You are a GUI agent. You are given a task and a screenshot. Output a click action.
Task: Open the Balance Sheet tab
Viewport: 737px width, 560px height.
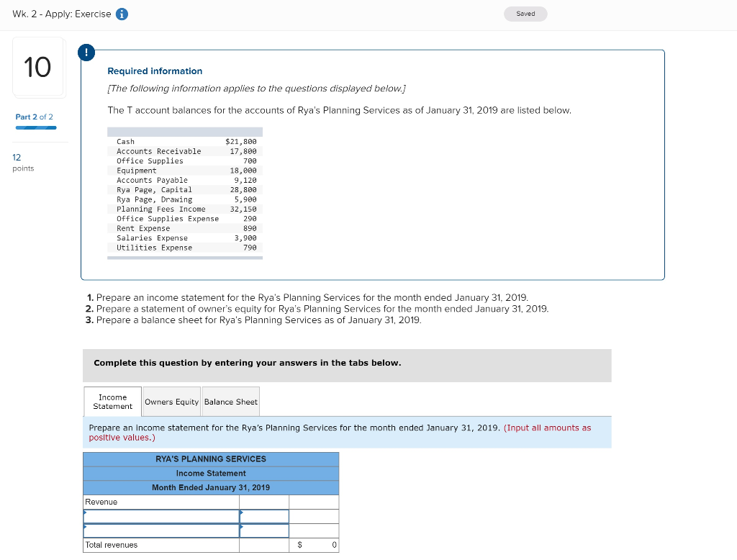230,402
